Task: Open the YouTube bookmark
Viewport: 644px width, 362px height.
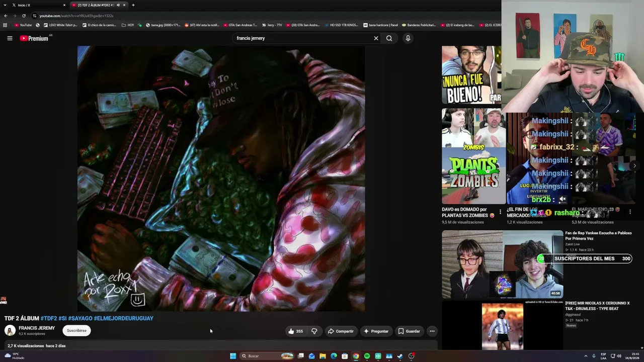Action: click(23, 25)
